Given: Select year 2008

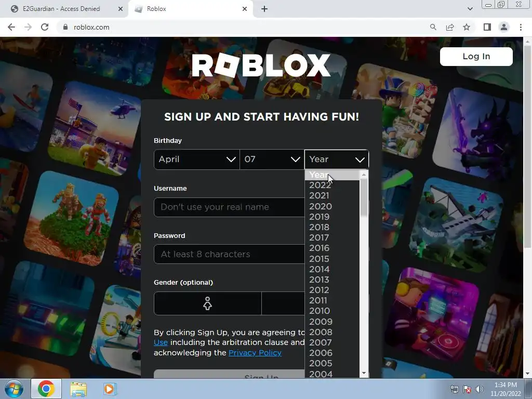Looking at the screenshot, I should coord(332,332).
